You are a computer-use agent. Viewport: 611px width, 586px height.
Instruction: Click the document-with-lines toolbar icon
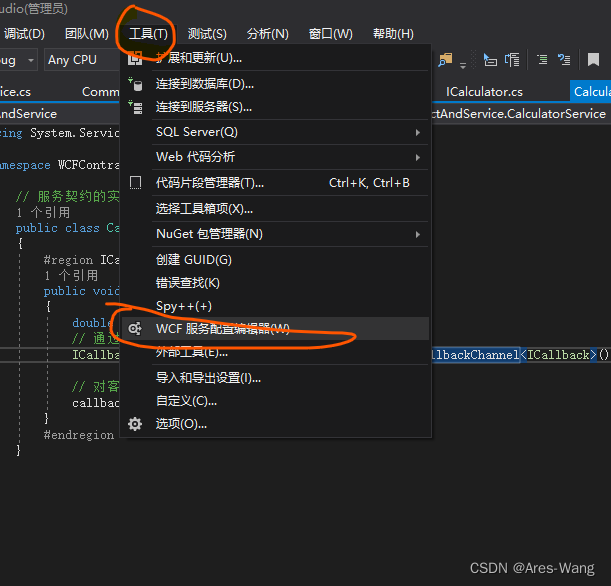[512, 60]
